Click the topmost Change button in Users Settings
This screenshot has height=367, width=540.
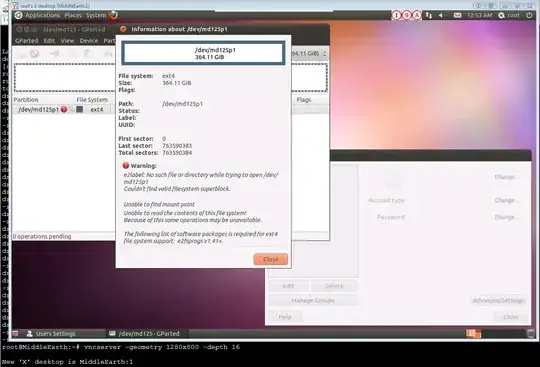point(506,177)
